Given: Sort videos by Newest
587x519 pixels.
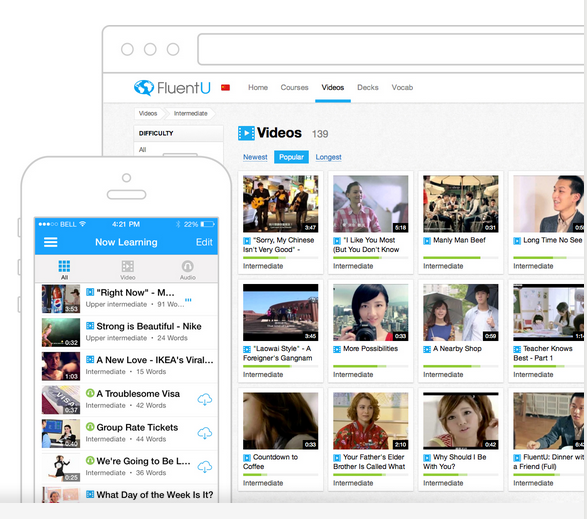Looking at the screenshot, I should click(x=255, y=157).
